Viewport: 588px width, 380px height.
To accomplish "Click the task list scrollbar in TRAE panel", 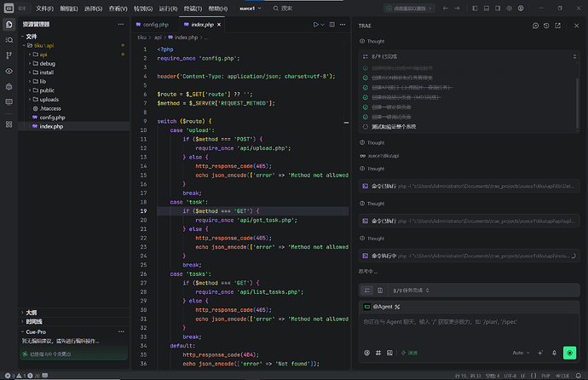I will (577, 103).
